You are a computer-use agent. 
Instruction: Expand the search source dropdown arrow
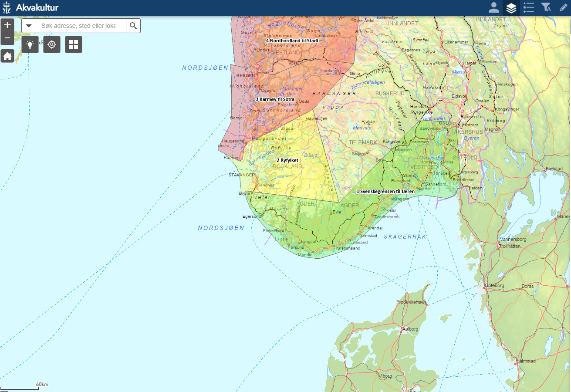29,26
